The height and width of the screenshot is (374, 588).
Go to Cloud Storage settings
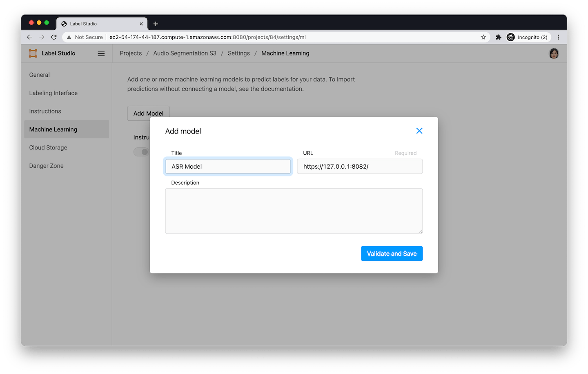click(x=48, y=147)
